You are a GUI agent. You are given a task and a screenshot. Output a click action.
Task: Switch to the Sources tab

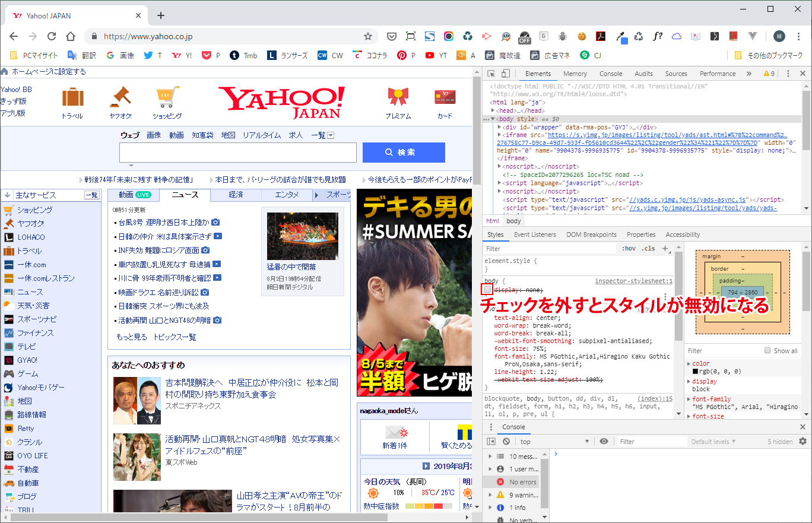(675, 74)
